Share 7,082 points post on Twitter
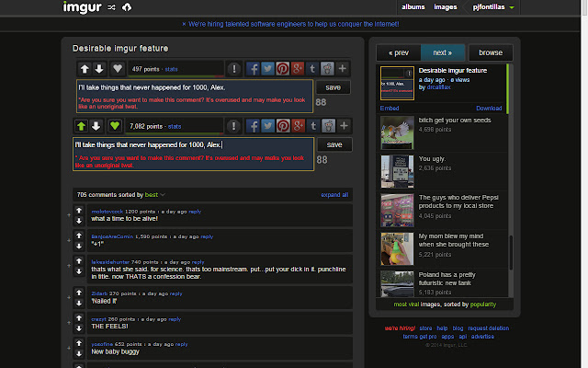 tap(267, 126)
